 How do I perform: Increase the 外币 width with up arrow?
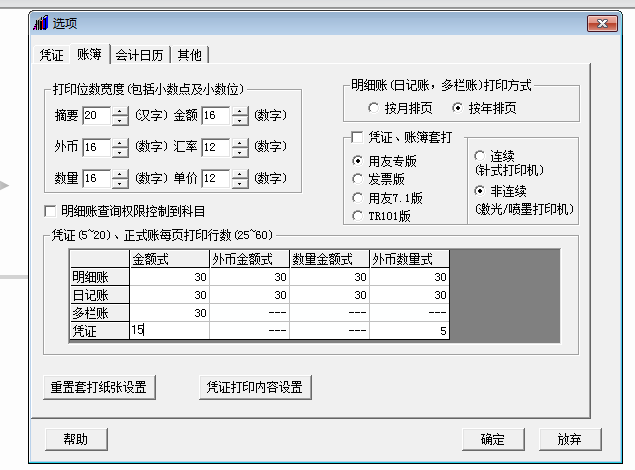120,142
